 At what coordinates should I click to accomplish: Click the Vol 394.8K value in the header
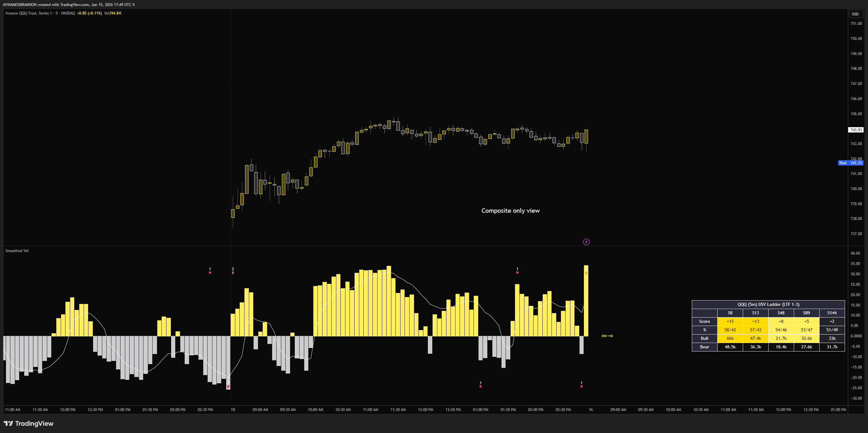point(113,13)
